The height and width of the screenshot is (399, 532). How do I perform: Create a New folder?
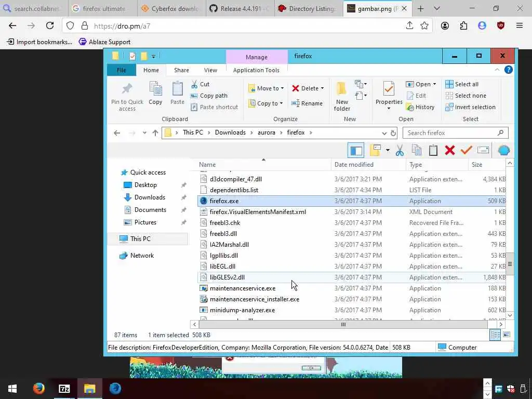tap(342, 96)
